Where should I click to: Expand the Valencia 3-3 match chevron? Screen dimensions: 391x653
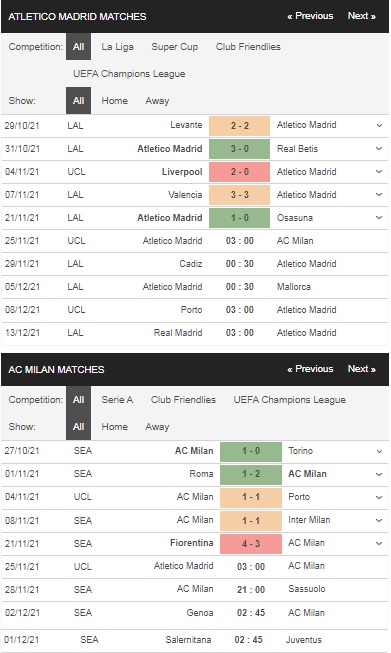[379, 194]
